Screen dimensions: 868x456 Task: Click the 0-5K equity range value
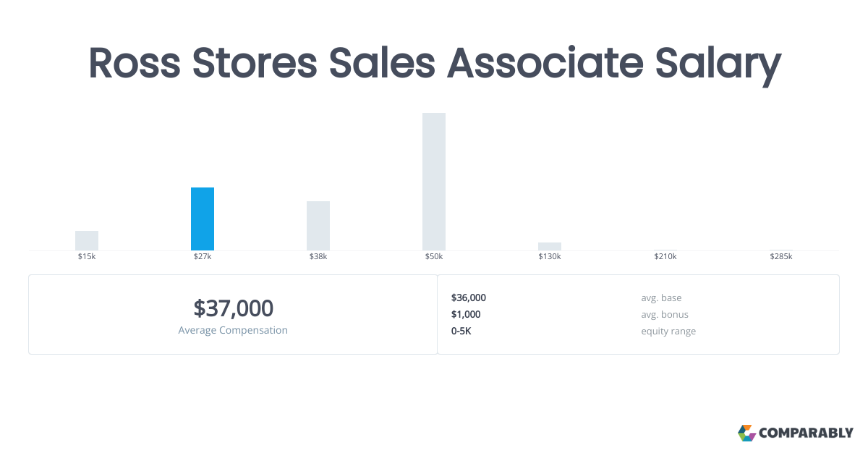461,331
